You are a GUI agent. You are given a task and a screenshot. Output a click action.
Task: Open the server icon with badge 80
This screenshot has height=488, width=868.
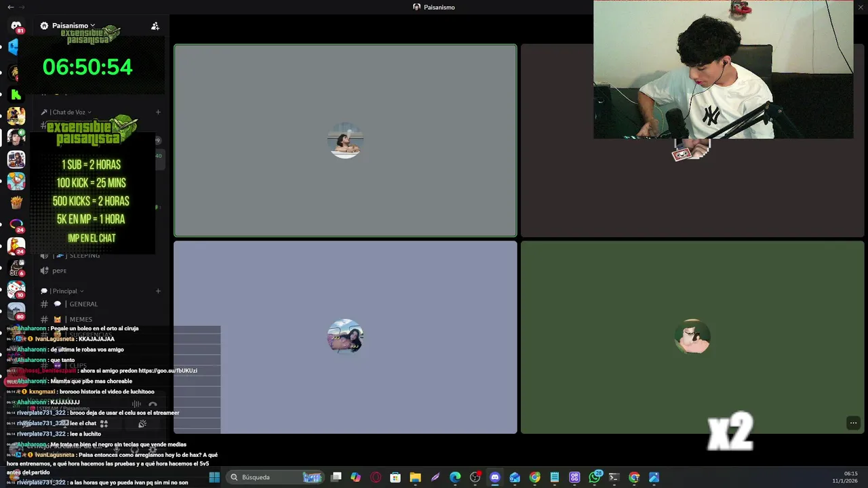pos(16,311)
